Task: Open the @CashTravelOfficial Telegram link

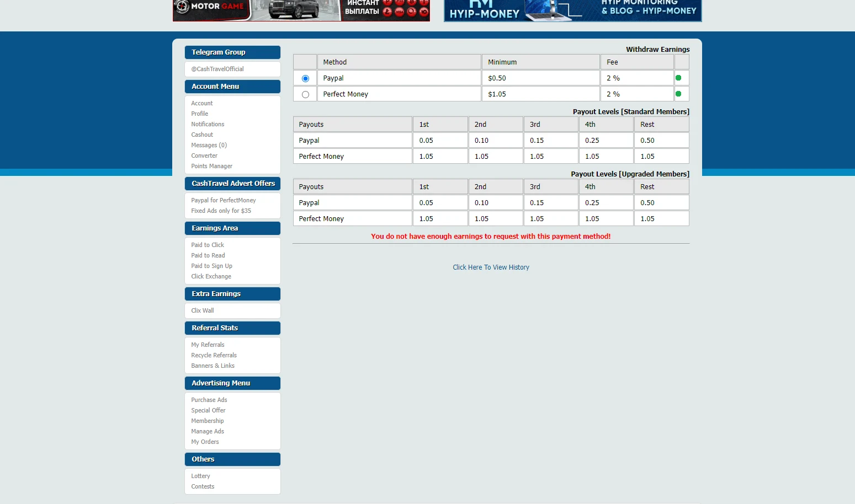Action: [217, 69]
